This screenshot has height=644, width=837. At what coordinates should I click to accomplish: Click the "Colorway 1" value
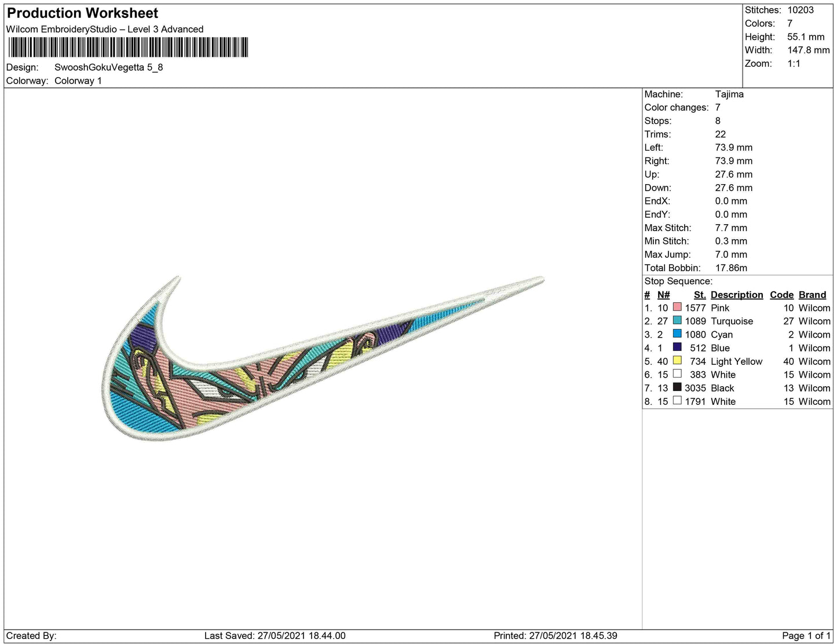pyautogui.click(x=78, y=80)
